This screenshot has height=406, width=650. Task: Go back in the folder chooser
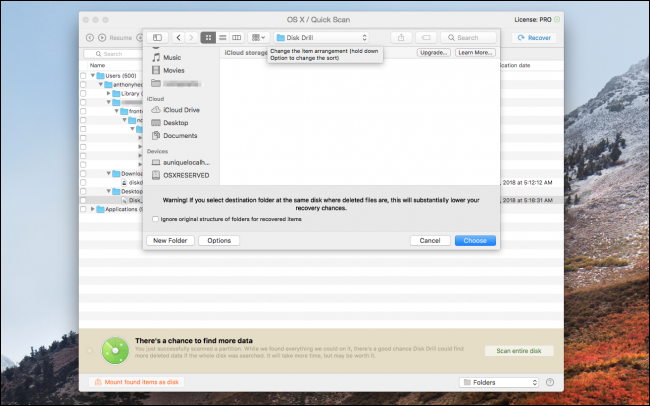[x=178, y=38]
